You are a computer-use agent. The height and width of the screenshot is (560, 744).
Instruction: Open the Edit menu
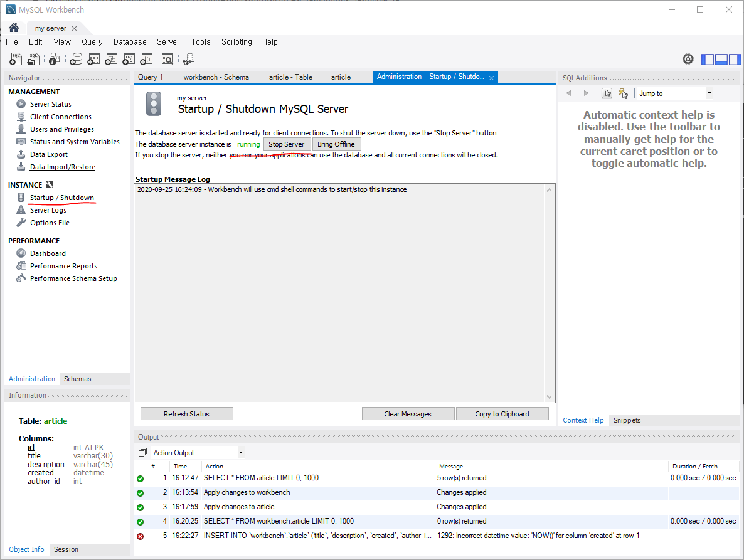36,42
